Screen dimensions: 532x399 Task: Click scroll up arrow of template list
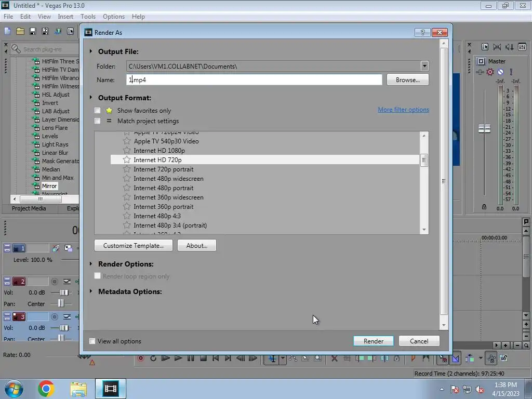tap(424, 136)
